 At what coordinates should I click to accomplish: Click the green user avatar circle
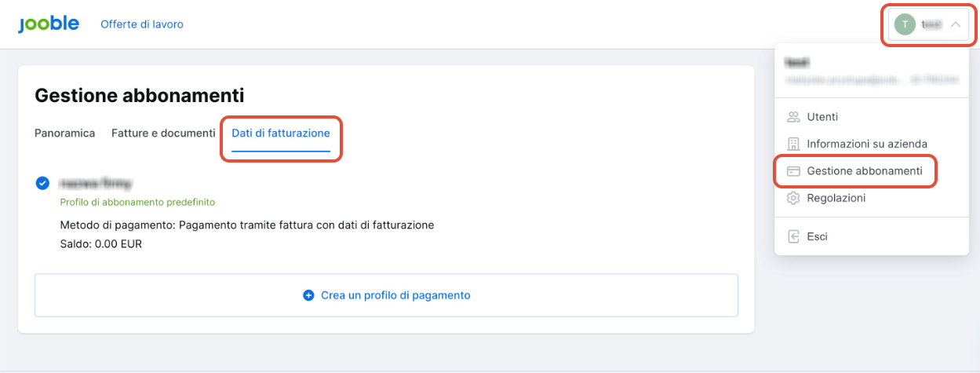(905, 24)
